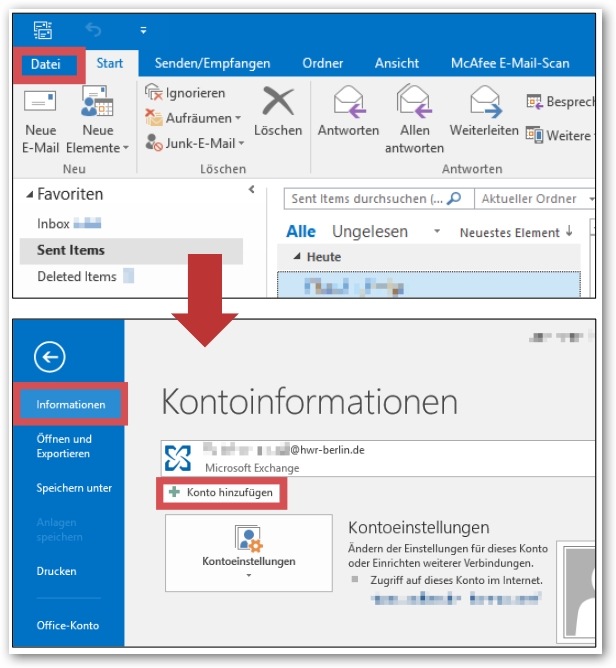
Task: Click the send/receive all folders quick access icon
Action: pyautogui.click(x=43, y=30)
